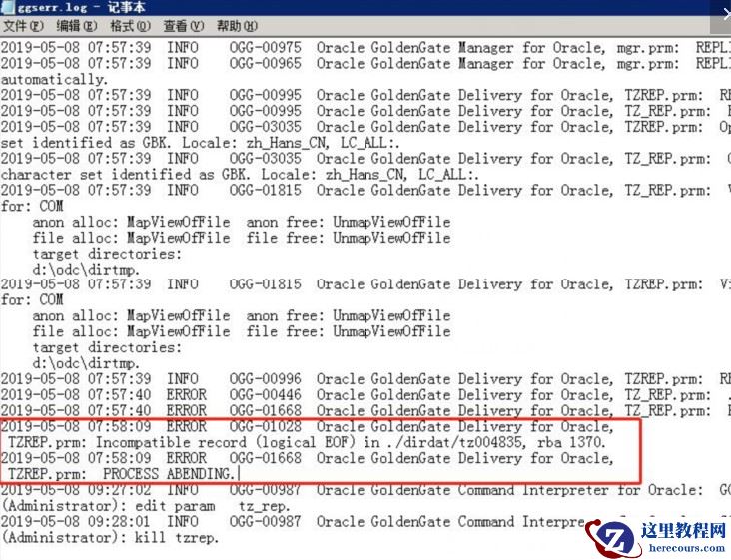Click the second 'd:\odc\dirtmp.' line
The image size is (731, 560).
click(86, 363)
